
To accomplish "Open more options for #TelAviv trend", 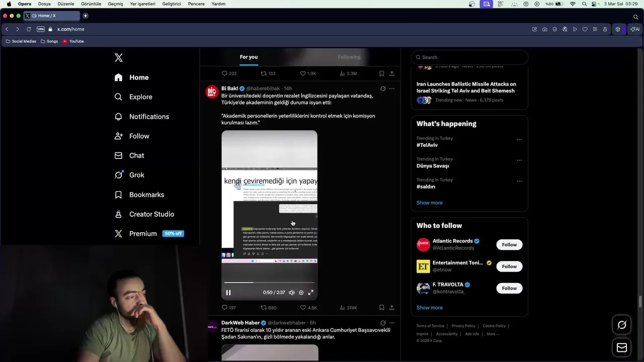I will pyautogui.click(x=519, y=140).
